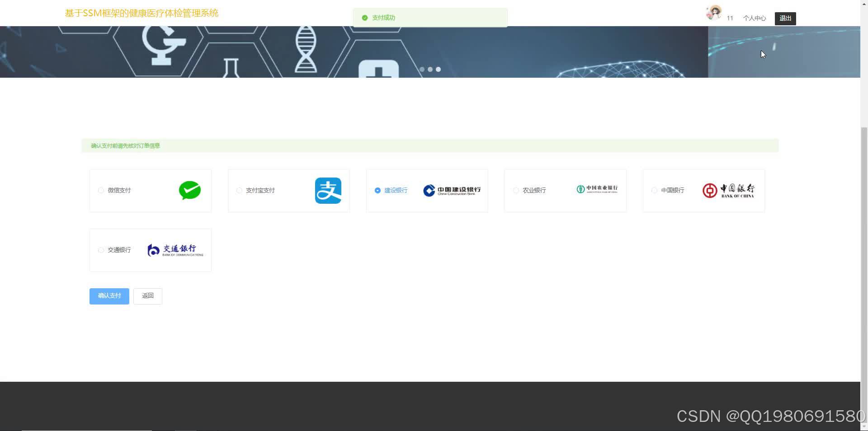Click the 支付宝支付 label text
Image resolution: width=868 pixels, height=431 pixels.
click(x=260, y=190)
